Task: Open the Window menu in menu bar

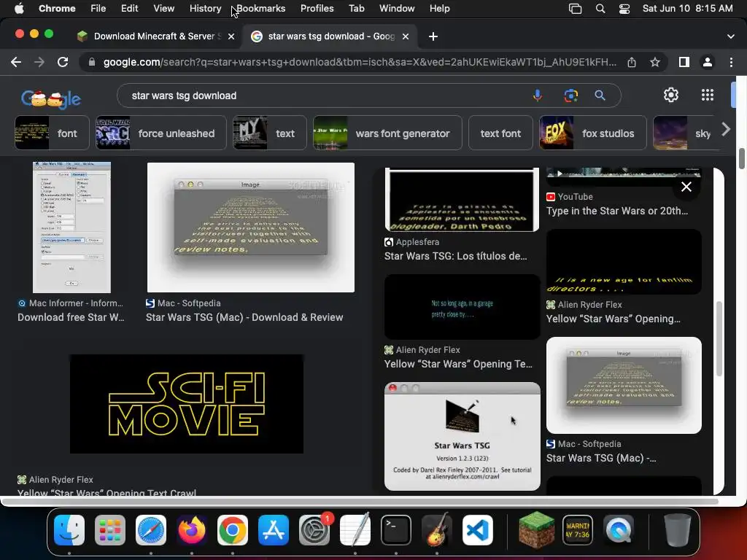Action: point(397,8)
